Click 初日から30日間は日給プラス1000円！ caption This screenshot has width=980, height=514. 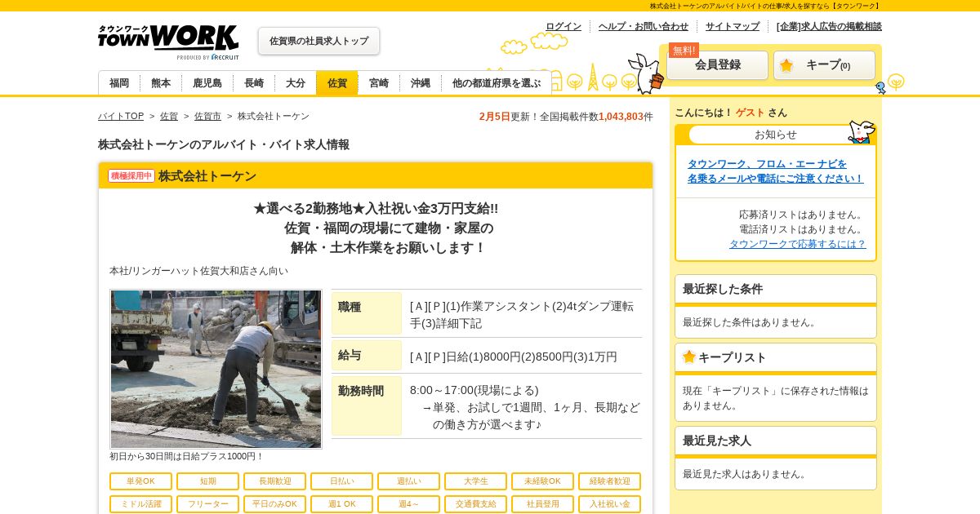click(186, 457)
